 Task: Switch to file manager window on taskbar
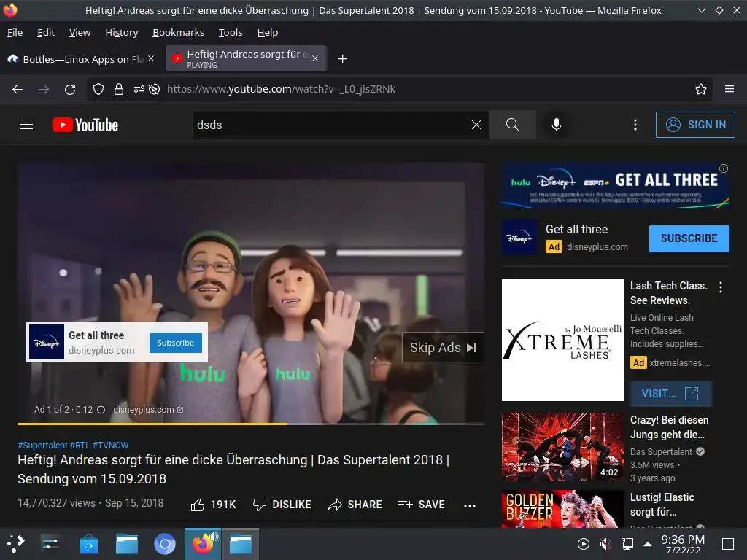pyautogui.click(x=241, y=544)
